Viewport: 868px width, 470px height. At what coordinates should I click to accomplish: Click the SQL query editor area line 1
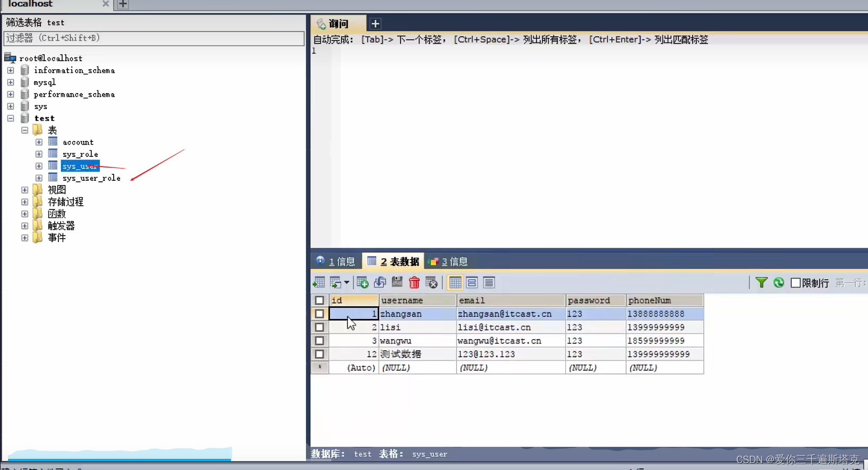point(590,51)
